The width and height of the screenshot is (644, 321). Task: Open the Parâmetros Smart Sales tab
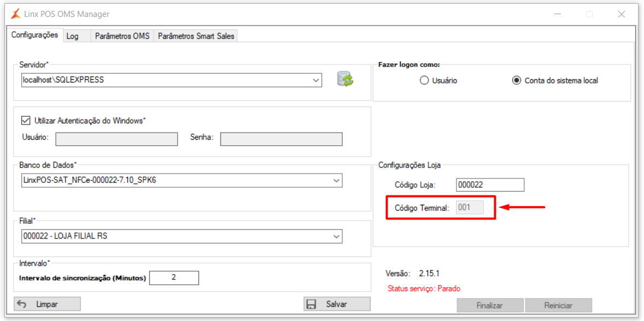click(196, 36)
